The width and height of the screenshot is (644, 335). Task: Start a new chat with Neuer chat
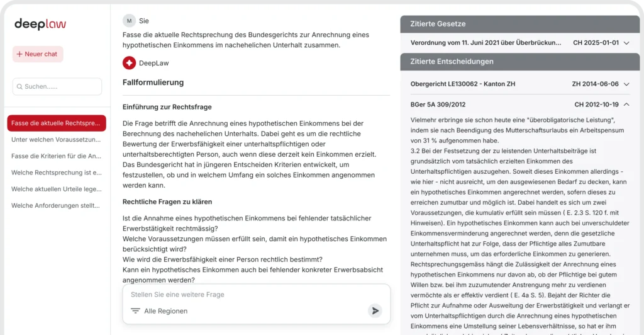38,54
